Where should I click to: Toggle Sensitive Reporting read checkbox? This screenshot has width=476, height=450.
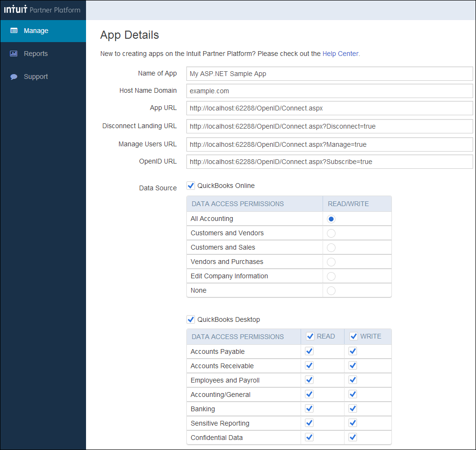[309, 423]
